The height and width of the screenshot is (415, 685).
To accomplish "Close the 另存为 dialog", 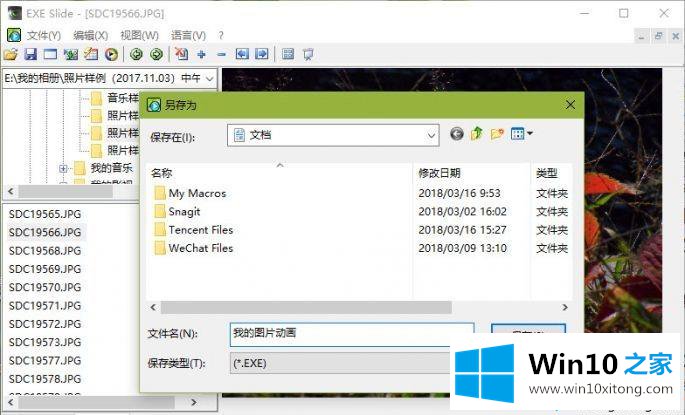I will click(x=571, y=105).
